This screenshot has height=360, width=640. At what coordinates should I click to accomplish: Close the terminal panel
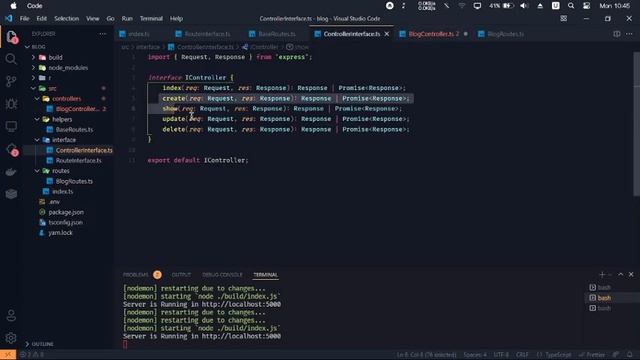[631, 275]
